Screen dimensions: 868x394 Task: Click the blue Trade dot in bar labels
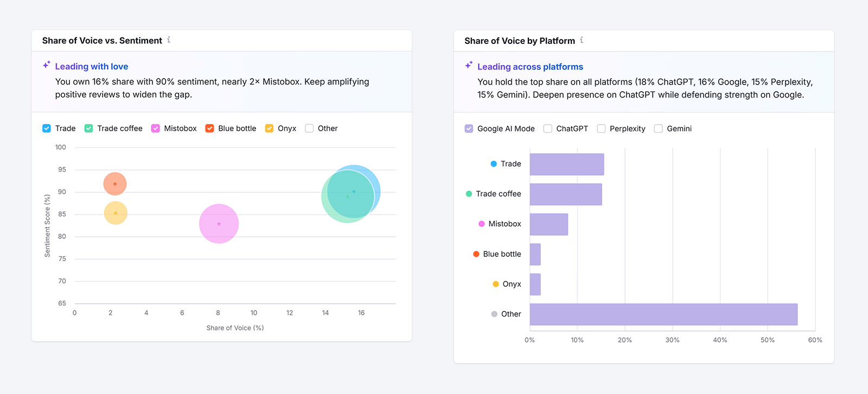[494, 164]
